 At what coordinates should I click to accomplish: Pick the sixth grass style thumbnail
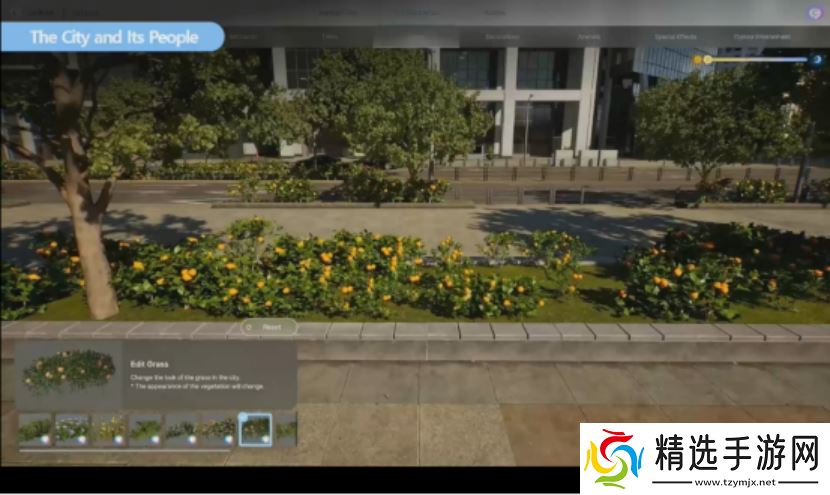coord(219,429)
